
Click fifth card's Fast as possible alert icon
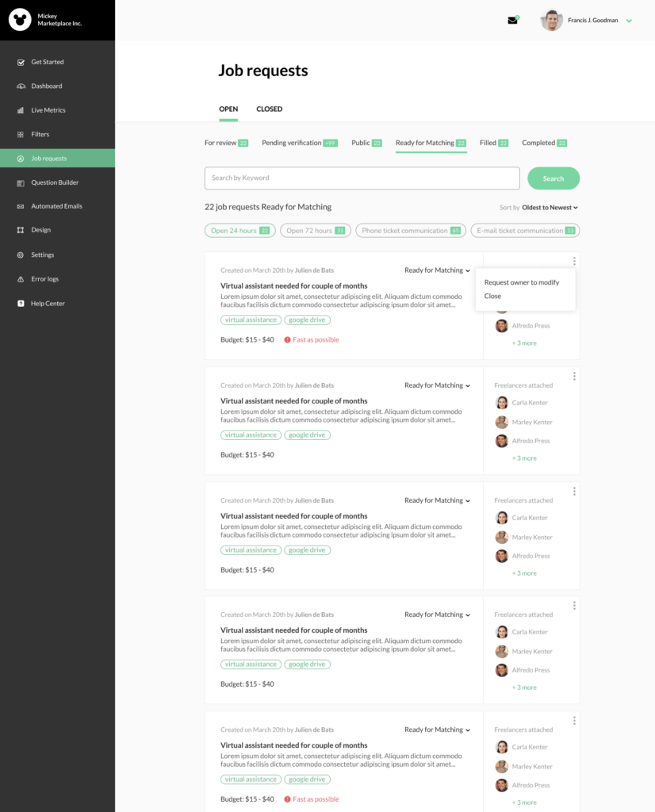(x=287, y=799)
